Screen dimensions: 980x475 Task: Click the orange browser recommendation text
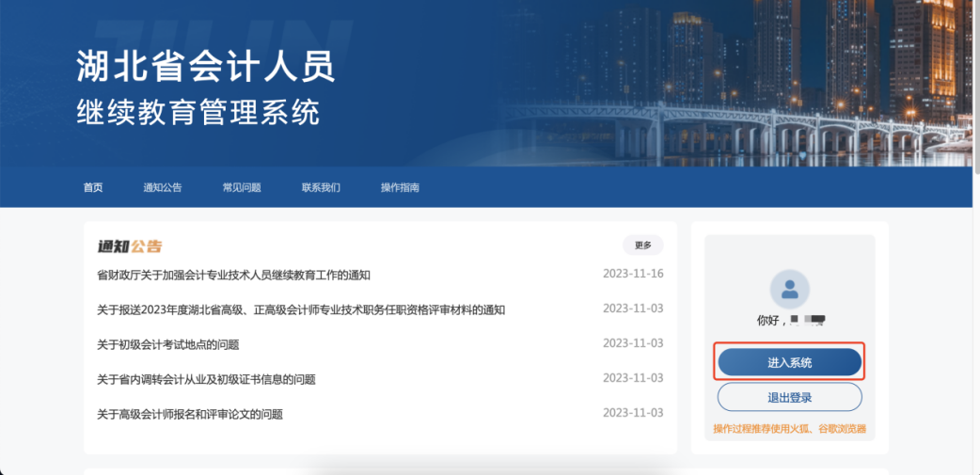coord(789,429)
